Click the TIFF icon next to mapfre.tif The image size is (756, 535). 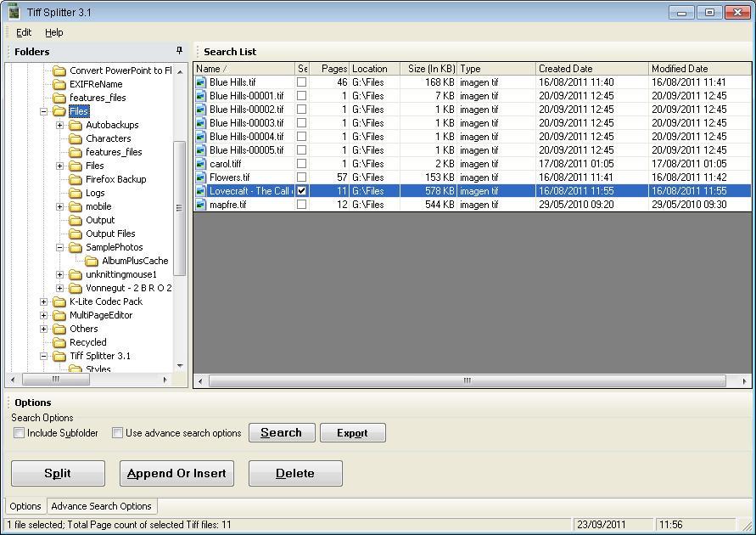tap(200, 205)
